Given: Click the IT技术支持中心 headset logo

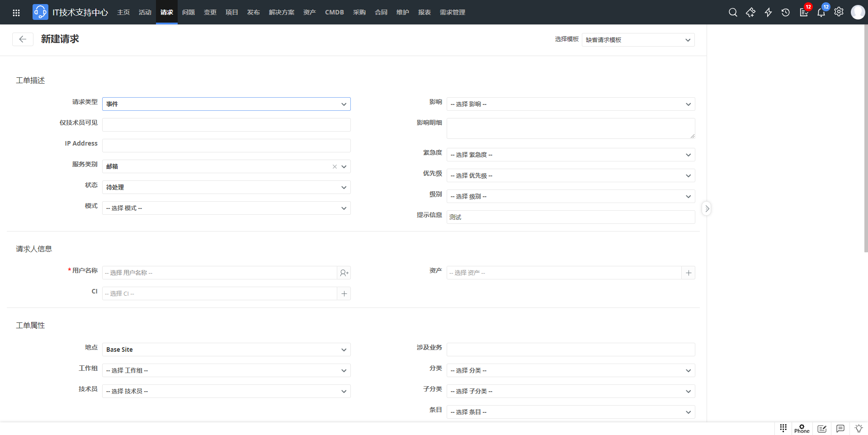Looking at the screenshot, I should tap(40, 12).
